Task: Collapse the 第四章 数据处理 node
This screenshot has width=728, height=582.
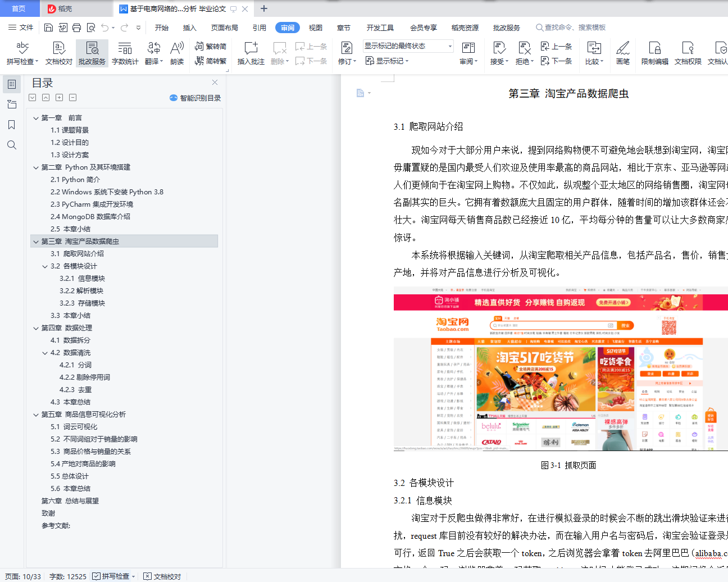Action: coord(36,328)
